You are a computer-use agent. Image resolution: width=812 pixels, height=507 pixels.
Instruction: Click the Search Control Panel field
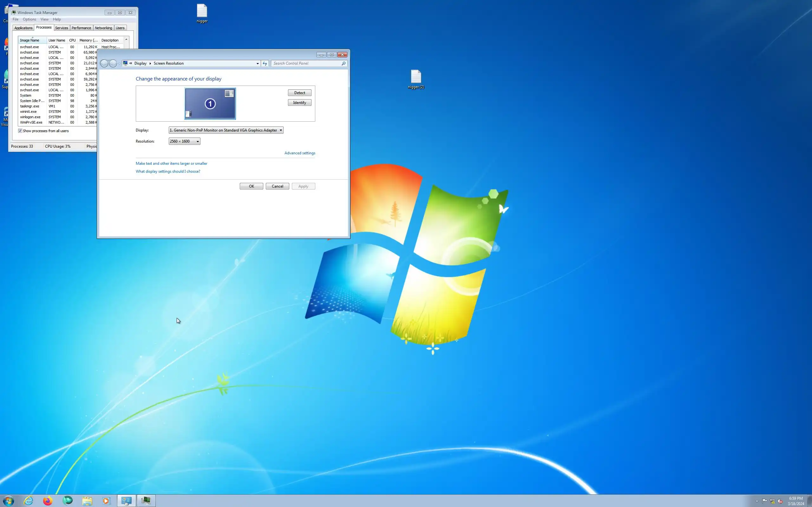306,63
